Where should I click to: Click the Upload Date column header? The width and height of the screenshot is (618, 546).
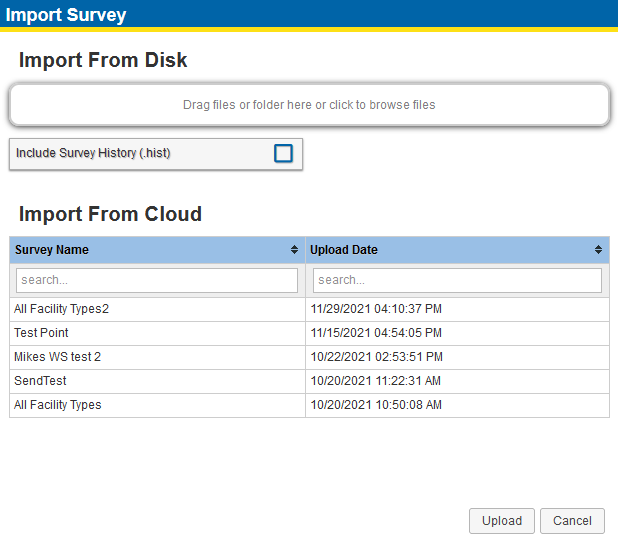(x=457, y=250)
